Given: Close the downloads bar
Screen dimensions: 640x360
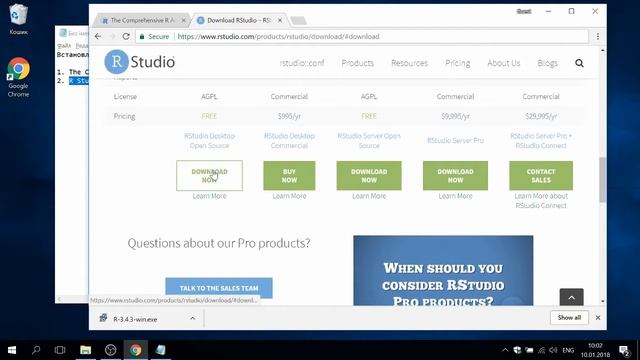Looking at the screenshot, I should (598, 318).
